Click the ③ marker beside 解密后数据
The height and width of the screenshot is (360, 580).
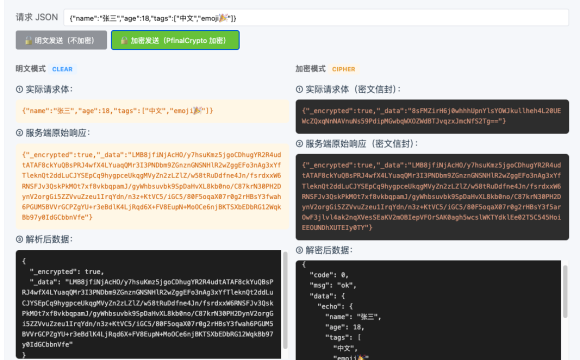pyautogui.click(x=299, y=250)
